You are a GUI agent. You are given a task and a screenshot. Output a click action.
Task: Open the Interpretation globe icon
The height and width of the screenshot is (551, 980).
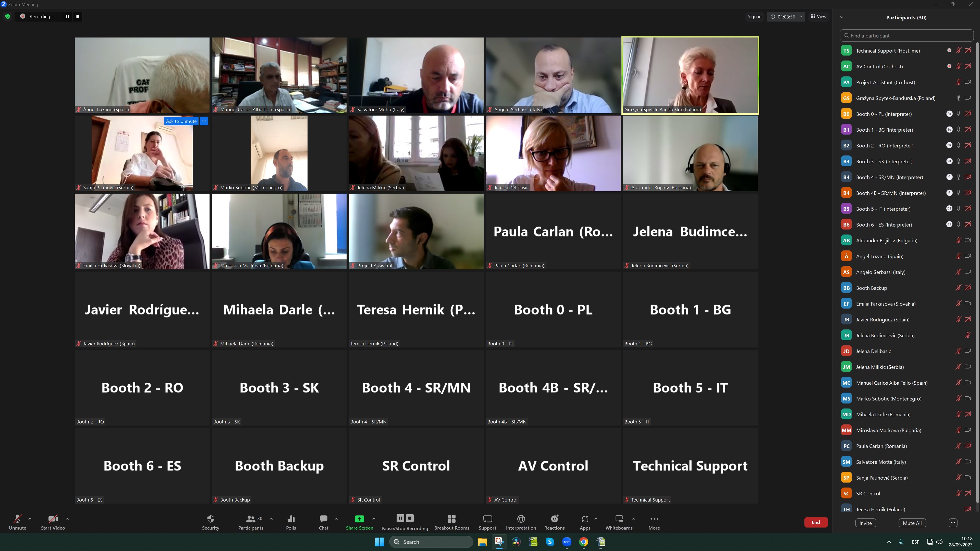coord(521,519)
